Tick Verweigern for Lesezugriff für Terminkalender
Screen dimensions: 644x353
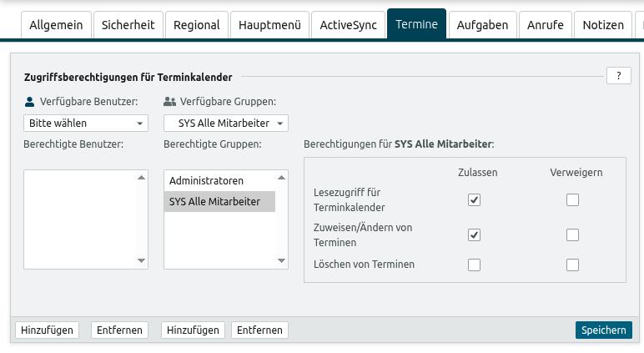(572, 199)
